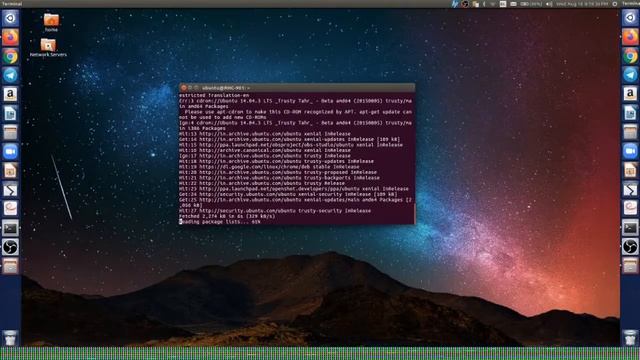The image size is (640, 360).
Task: Click the HP indicator in the top panel
Action: [x=455, y=4]
